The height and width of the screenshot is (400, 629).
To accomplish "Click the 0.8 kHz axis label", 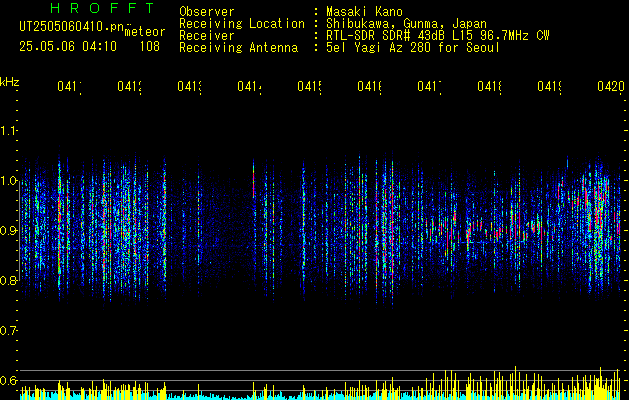I will pyautogui.click(x=8, y=280).
